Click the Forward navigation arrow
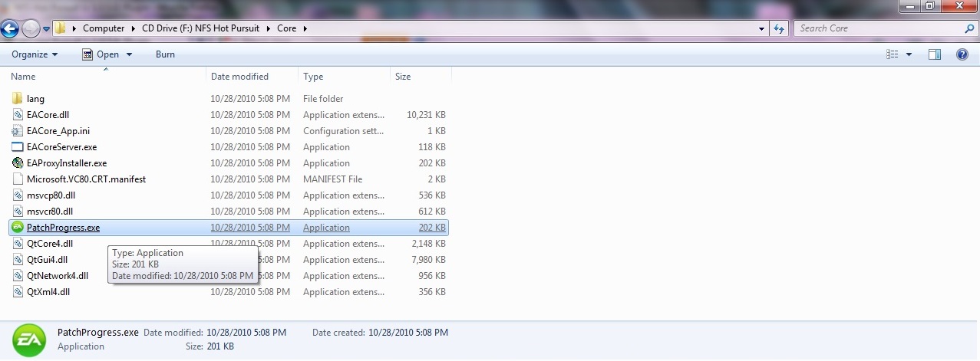The height and width of the screenshot is (361, 980). pyautogui.click(x=30, y=28)
